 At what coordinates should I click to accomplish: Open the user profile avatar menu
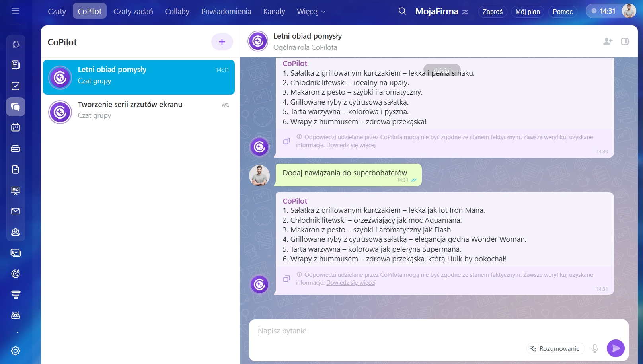(629, 11)
